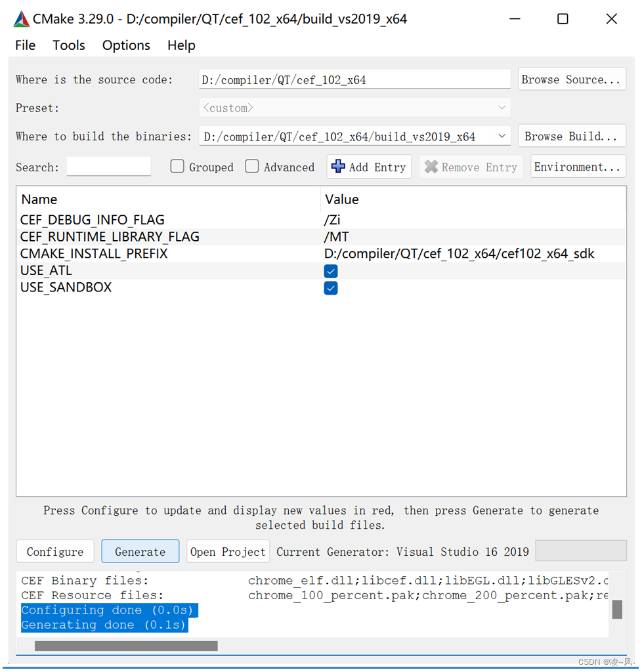Select the CEF_DEBUG_INFO_FLAG row
The image size is (642, 672).
click(x=321, y=220)
